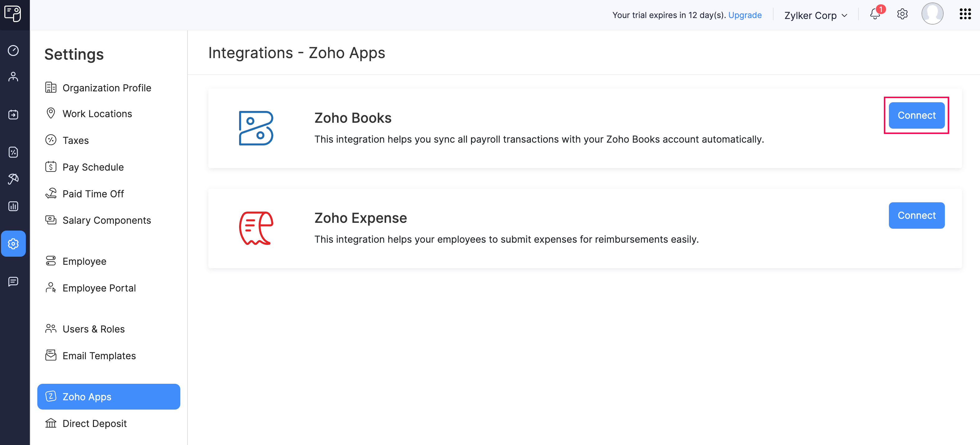Connect the Zoho Expense integration
The height and width of the screenshot is (445, 980).
pyautogui.click(x=917, y=215)
